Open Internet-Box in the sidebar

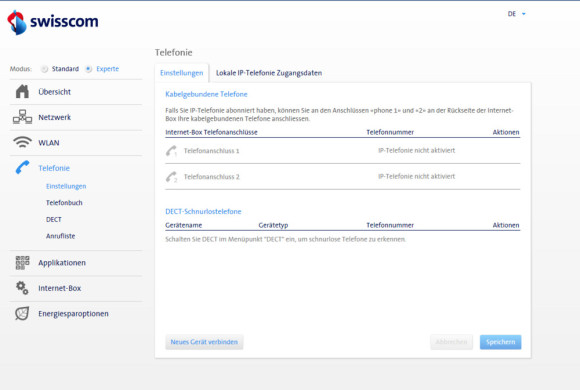pos(60,288)
